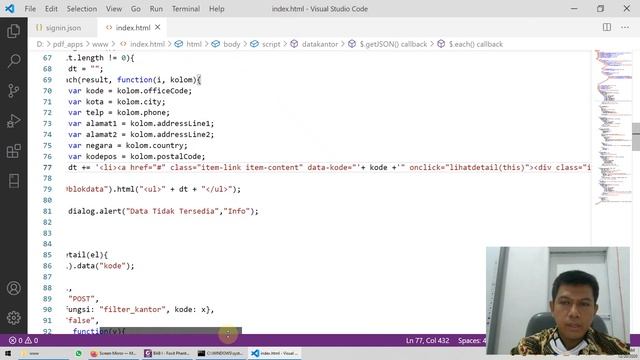Click line number 69 in the gutter
Screen dimensions: 640x360
tap(47, 80)
